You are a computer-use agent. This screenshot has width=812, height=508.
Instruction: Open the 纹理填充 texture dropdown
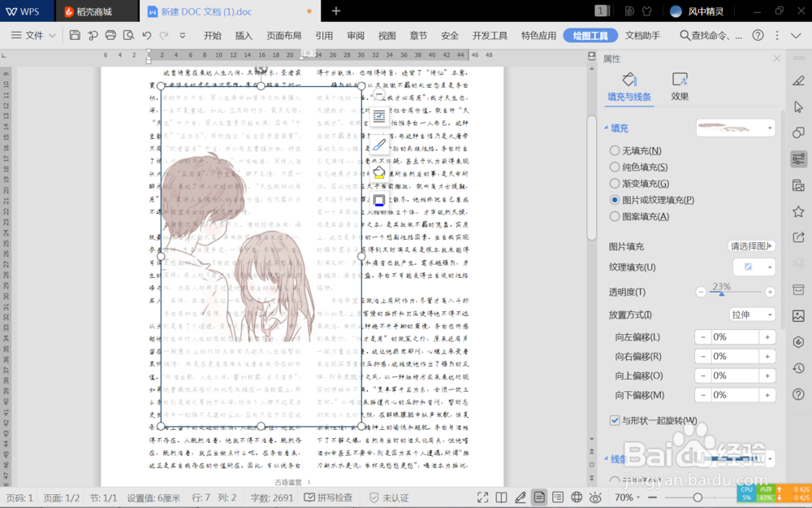point(754,267)
